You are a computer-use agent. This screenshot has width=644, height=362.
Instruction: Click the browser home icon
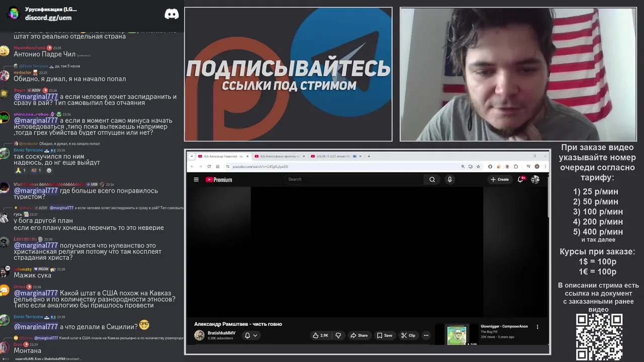click(217, 166)
